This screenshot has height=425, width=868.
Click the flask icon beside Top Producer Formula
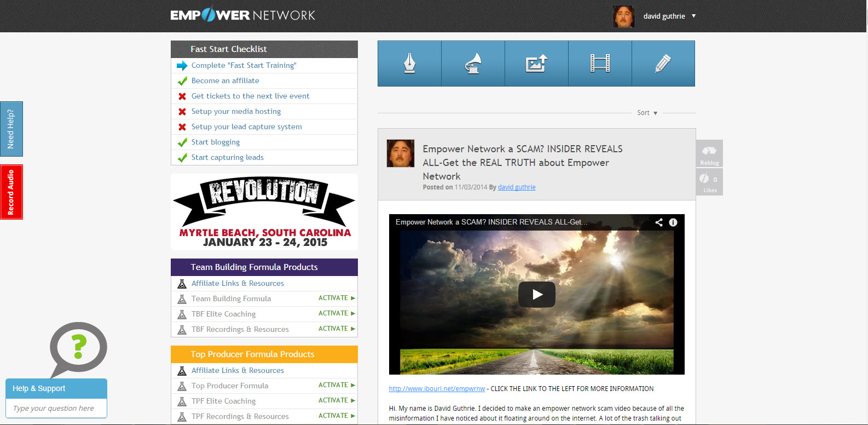[x=182, y=386]
